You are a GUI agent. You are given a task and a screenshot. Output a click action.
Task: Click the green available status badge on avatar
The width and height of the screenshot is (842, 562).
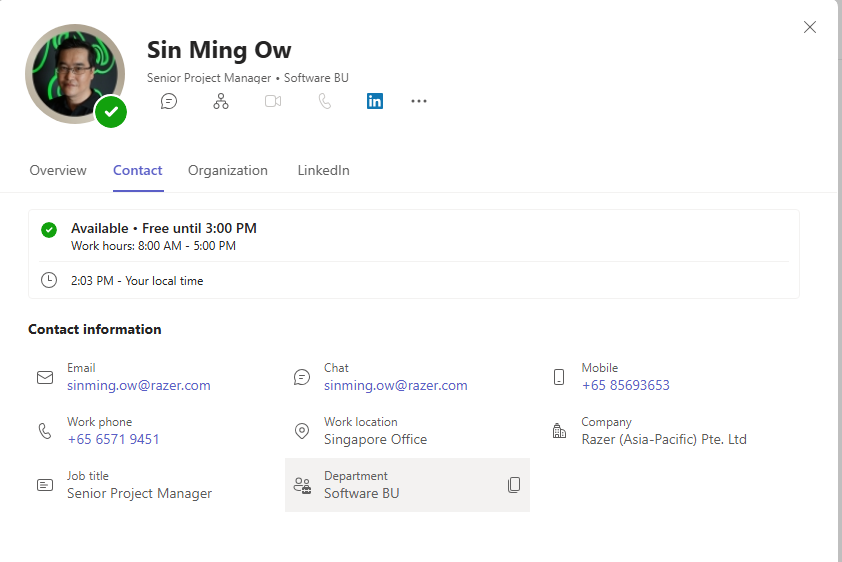click(111, 112)
